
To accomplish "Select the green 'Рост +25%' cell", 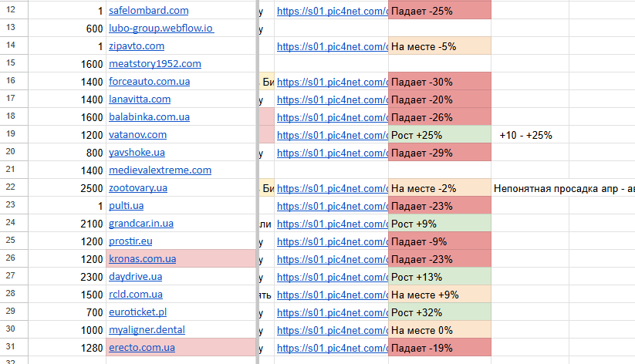I will 439,134.
